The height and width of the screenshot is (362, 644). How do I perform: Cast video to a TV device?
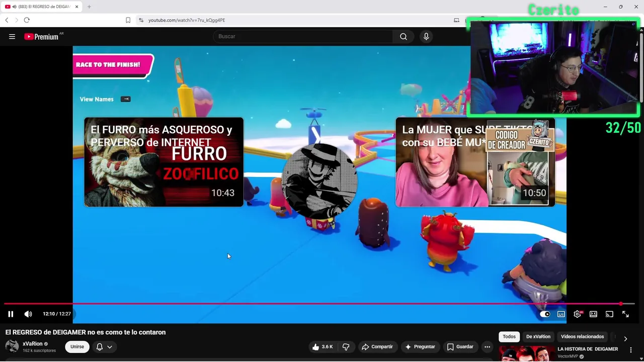coord(609,314)
